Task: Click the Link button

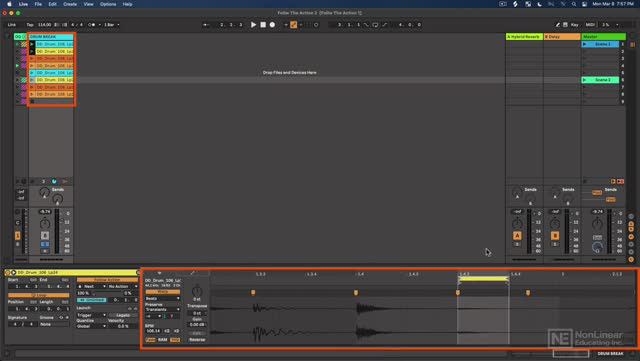Action: [12, 25]
